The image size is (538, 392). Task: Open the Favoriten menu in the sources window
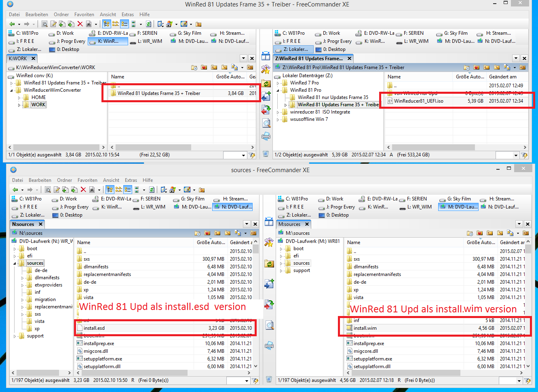87,180
